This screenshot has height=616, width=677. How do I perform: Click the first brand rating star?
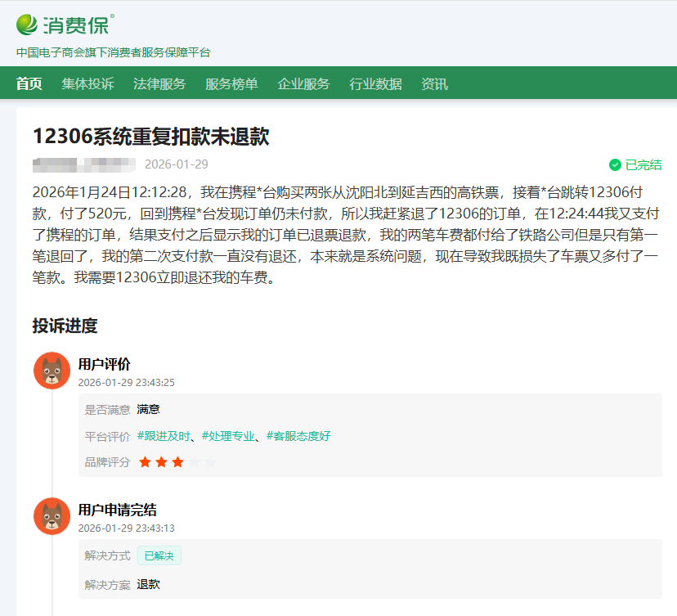[145, 462]
